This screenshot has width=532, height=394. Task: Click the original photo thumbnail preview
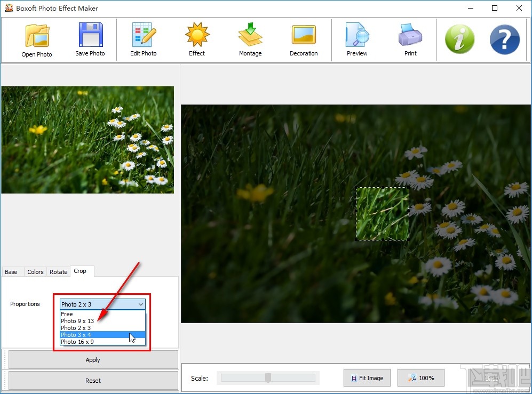click(88, 140)
